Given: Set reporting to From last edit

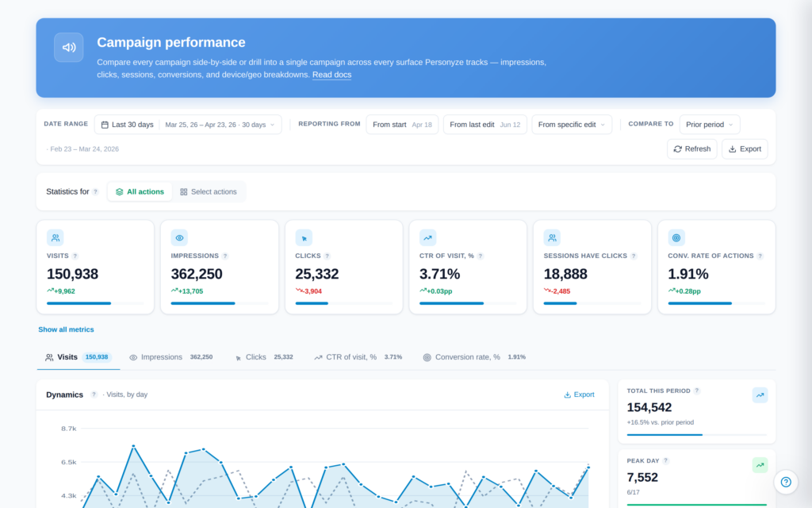Looking at the screenshot, I should 485,125.
